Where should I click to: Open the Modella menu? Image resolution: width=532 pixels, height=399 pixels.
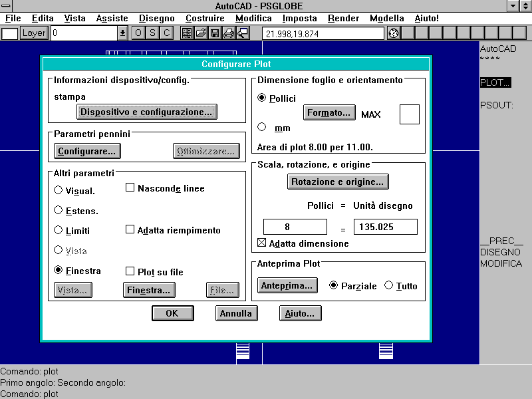tap(387, 19)
